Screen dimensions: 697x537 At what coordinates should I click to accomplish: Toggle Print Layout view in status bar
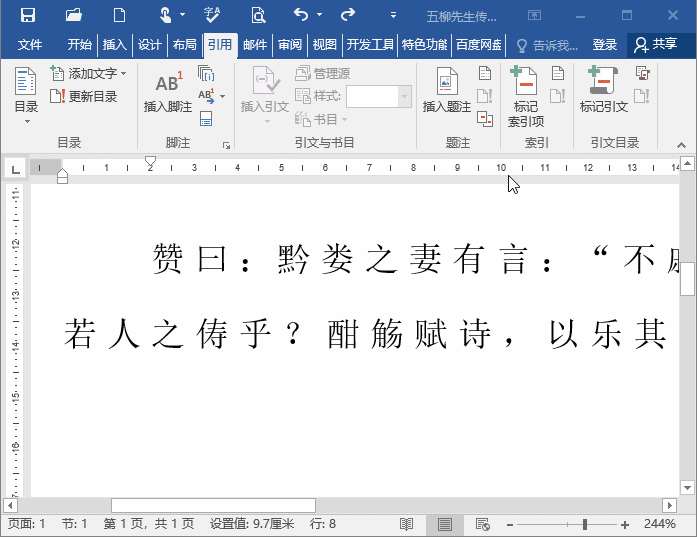(444, 524)
